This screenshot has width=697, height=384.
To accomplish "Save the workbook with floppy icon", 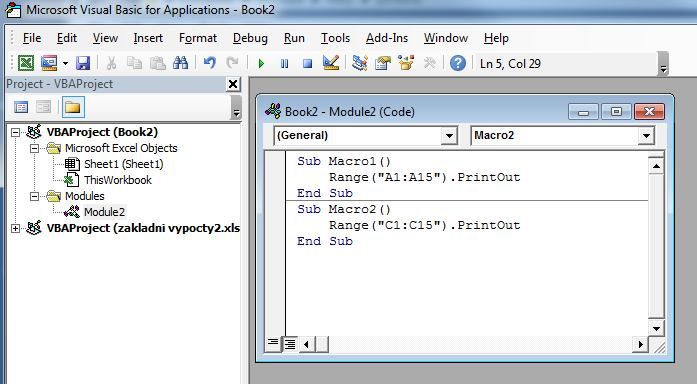I will click(x=83, y=63).
